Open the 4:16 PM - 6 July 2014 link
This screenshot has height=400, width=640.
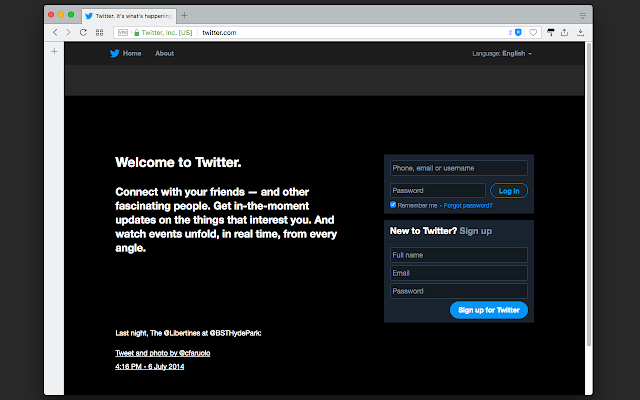(149, 367)
